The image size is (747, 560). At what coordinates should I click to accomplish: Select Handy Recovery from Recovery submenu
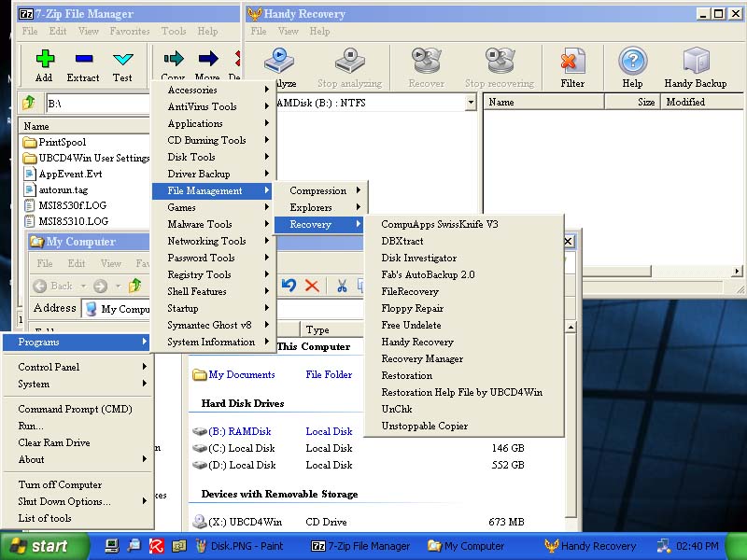(x=417, y=342)
